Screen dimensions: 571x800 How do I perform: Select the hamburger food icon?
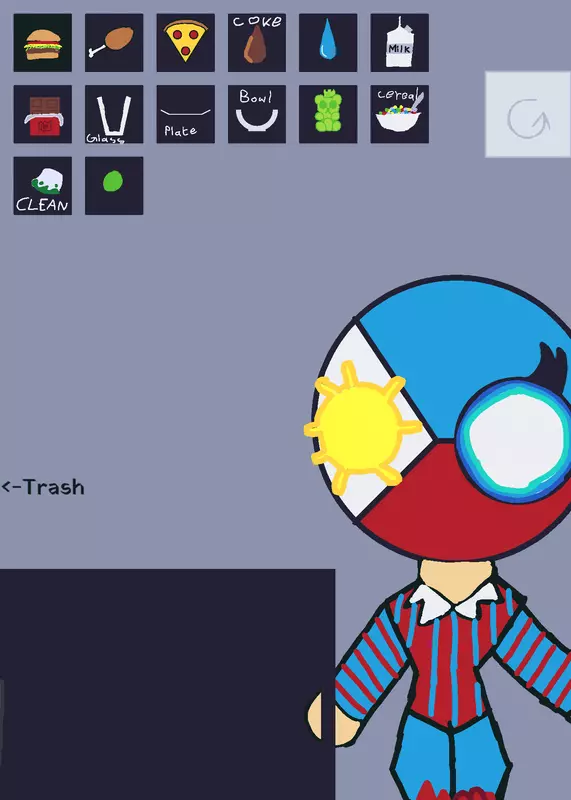42,43
